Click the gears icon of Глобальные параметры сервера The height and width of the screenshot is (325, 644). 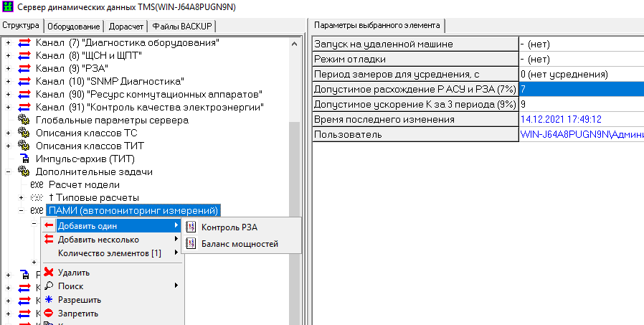[x=24, y=121]
